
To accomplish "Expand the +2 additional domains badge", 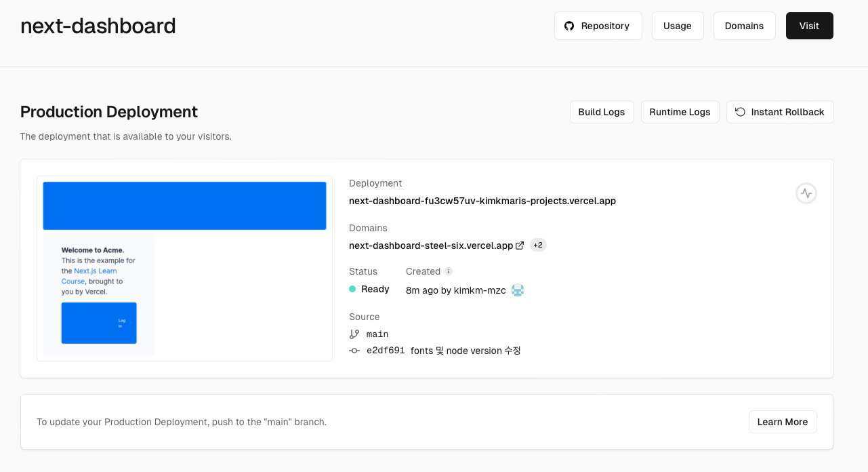I will click(x=538, y=245).
